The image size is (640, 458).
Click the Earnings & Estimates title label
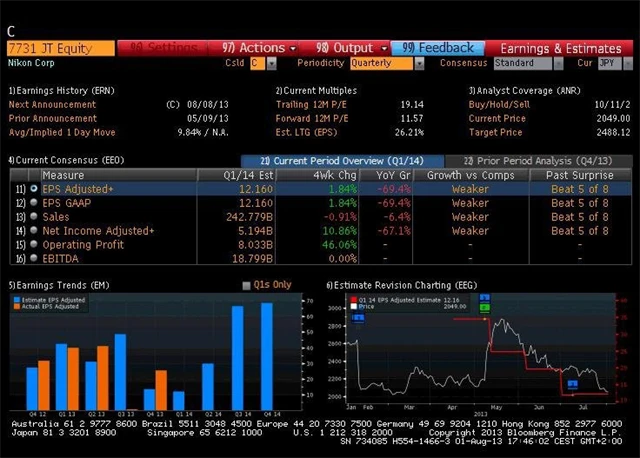click(561, 49)
